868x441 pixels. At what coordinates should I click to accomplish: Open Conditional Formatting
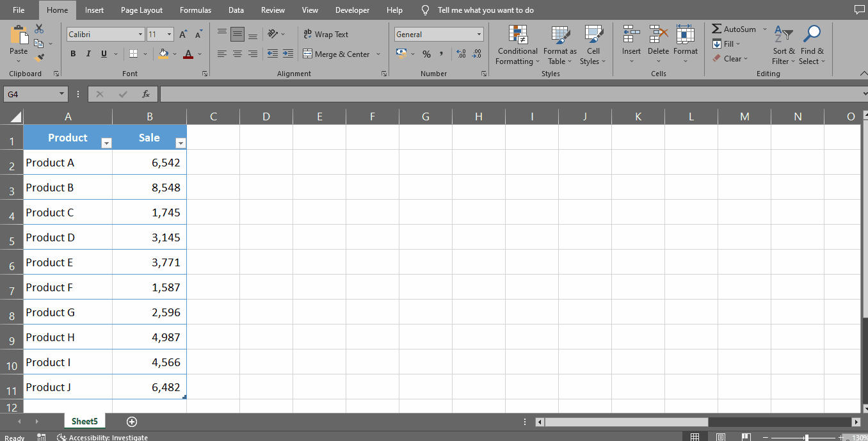coord(517,45)
